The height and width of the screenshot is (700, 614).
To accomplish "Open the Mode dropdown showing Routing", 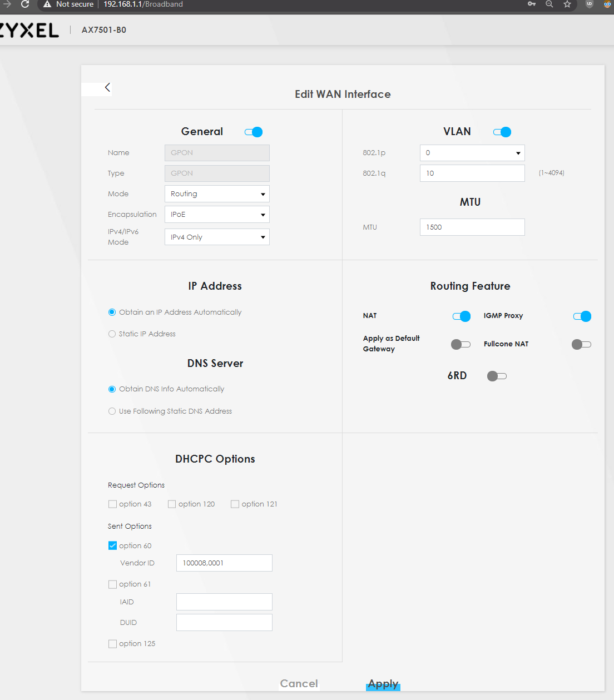I will pyautogui.click(x=217, y=194).
